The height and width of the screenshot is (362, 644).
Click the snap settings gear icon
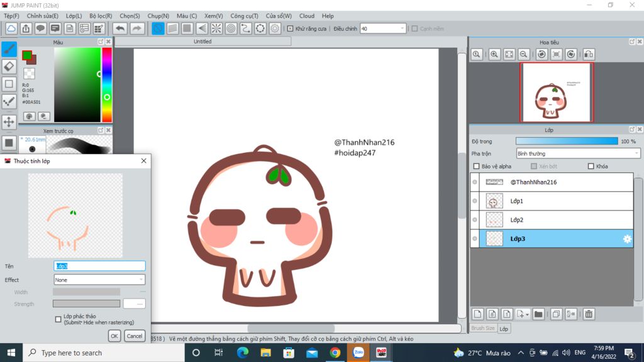(x=275, y=28)
